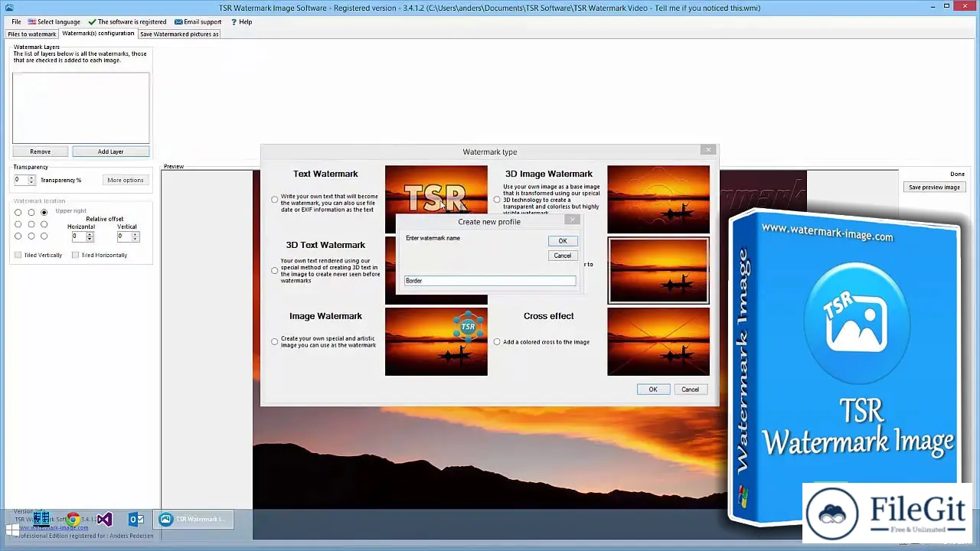
Task: Launch Google Chrome from the taskbar
Action: (73, 520)
